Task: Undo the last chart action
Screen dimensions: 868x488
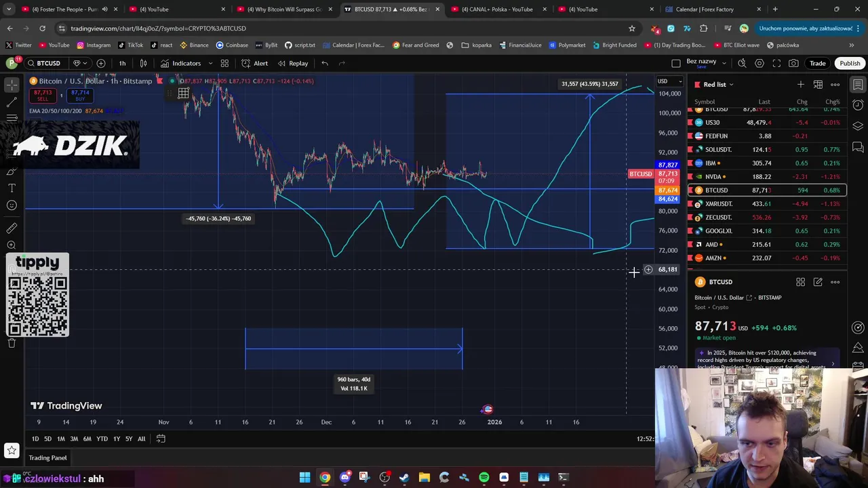Action: 325,63
